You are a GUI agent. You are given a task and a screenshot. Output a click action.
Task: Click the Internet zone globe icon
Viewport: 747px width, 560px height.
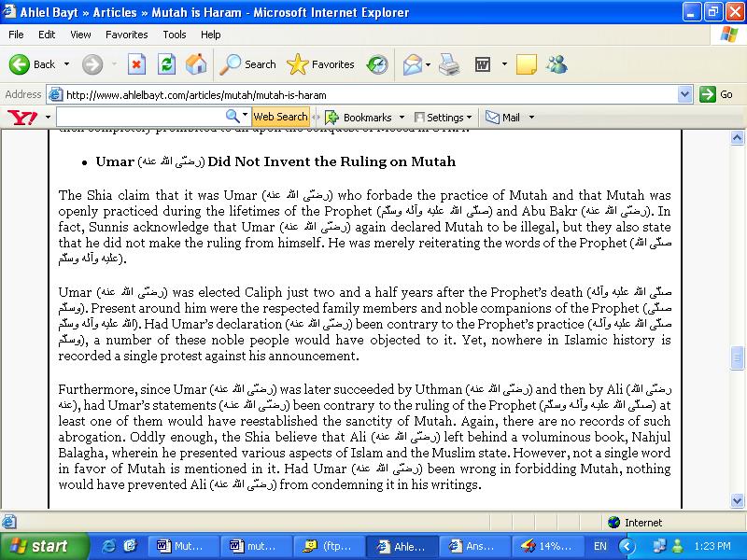pyautogui.click(x=614, y=523)
